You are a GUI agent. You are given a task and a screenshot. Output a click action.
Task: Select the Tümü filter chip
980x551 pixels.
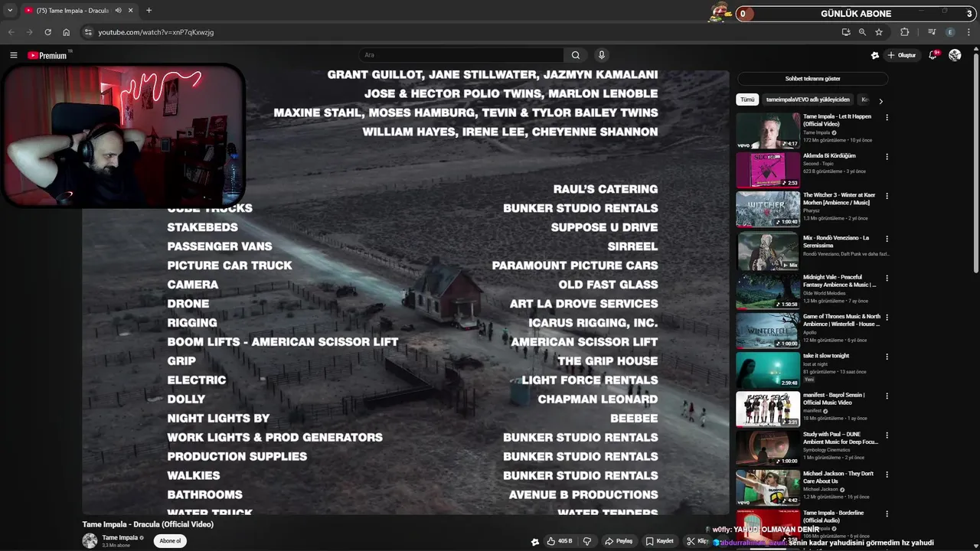[x=747, y=99]
